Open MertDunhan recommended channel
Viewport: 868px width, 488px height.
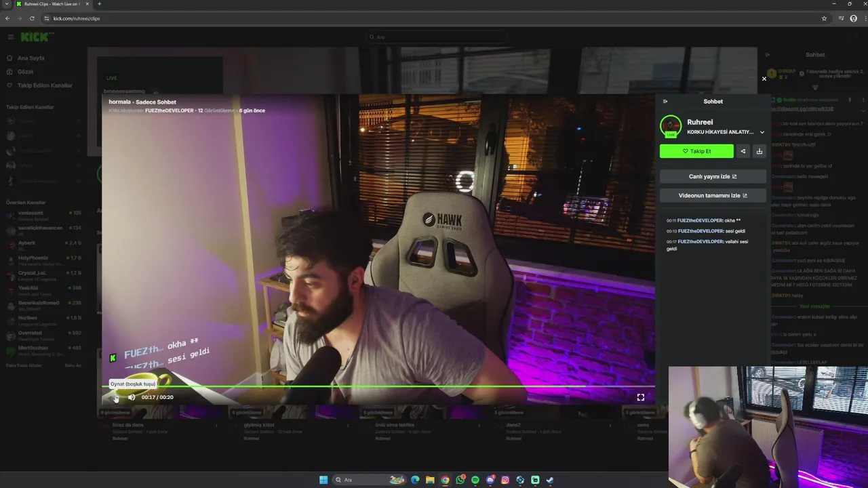[43, 350]
